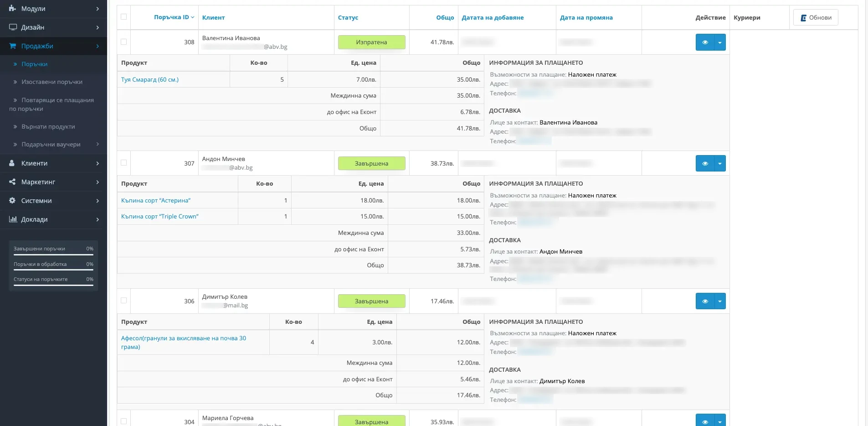Tick the checkbox for order 308
The height and width of the screenshot is (426, 868).
pos(123,42)
